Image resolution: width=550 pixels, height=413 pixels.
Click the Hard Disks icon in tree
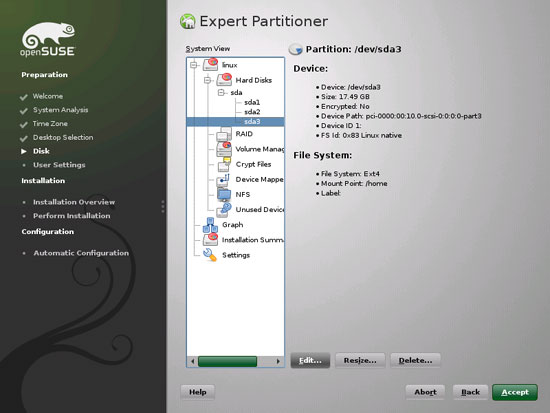click(224, 80)
